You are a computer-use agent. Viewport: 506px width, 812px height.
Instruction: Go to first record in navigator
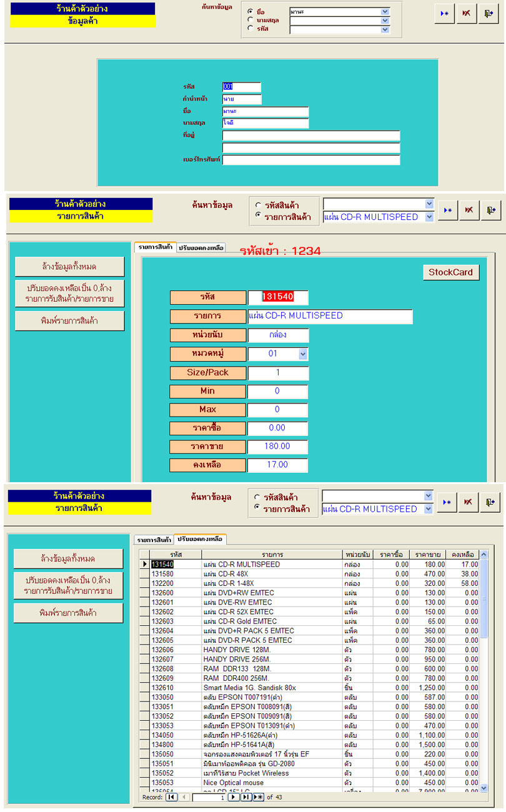click(x=171, y=798)
